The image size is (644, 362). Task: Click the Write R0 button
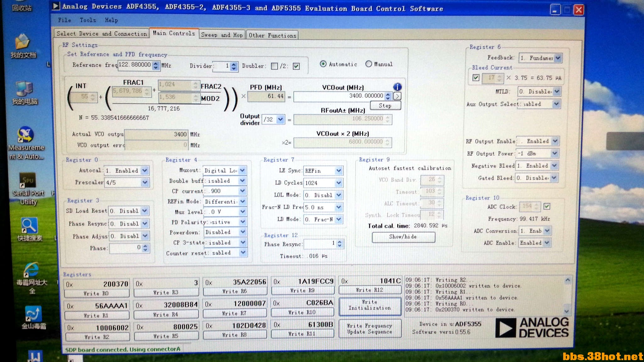click(x=96, y=293)
